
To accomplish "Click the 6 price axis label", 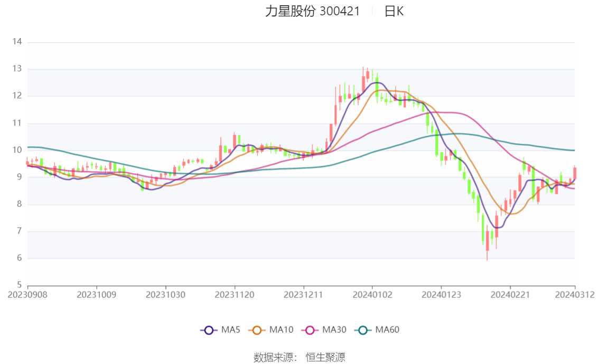I will point(20,258).
